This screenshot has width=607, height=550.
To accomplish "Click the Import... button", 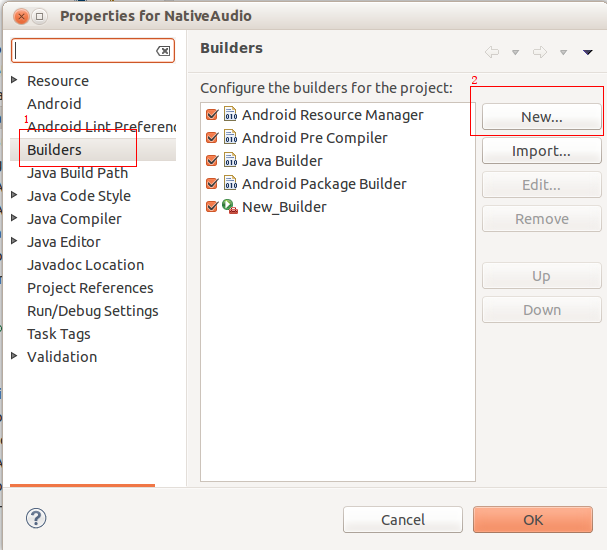I will click(x=542, y=151).
